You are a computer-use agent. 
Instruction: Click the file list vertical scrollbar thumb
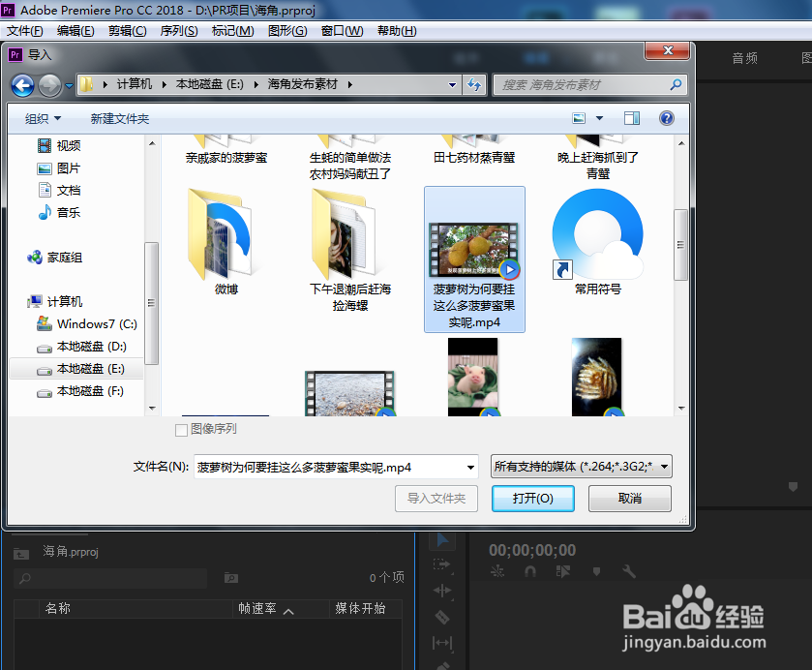[680, 245]
